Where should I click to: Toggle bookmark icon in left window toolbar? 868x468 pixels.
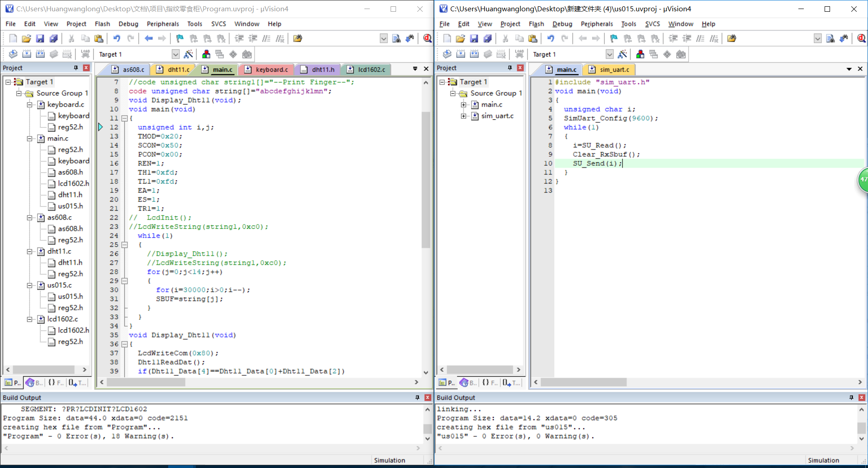pos(180,38)
